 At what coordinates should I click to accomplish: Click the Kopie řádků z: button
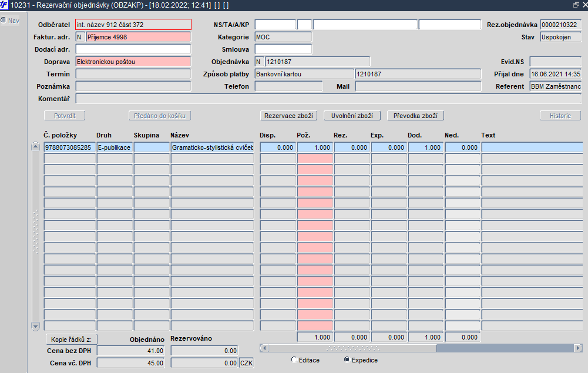[x=71, y=340]
